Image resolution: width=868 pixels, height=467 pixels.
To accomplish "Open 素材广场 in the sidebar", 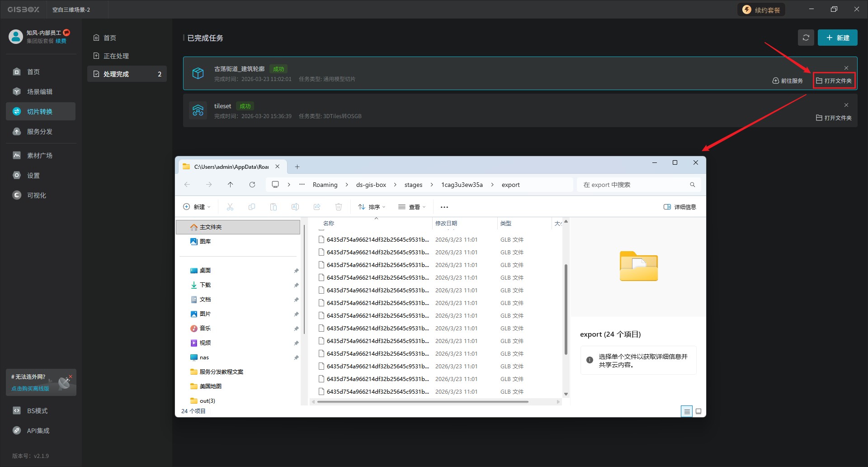I will pos(40,156).
